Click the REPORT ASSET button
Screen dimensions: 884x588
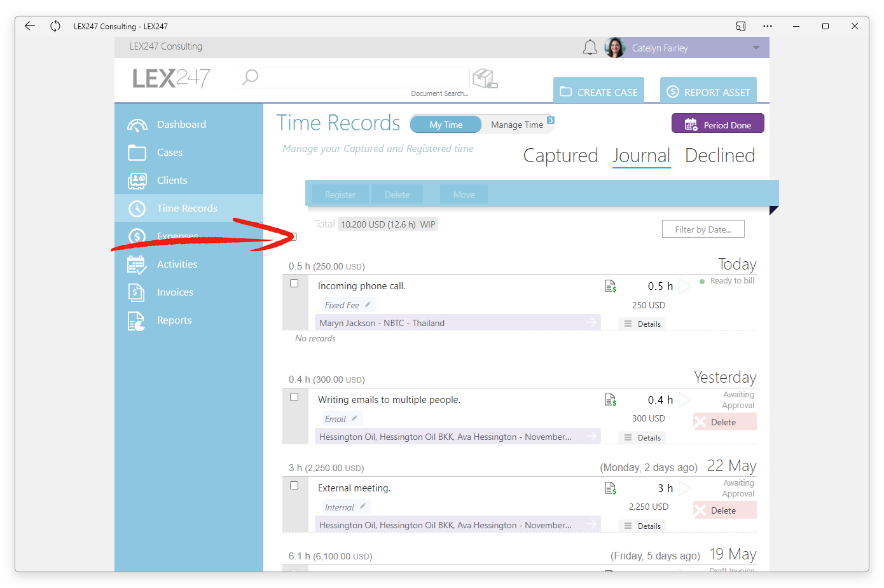708,90
